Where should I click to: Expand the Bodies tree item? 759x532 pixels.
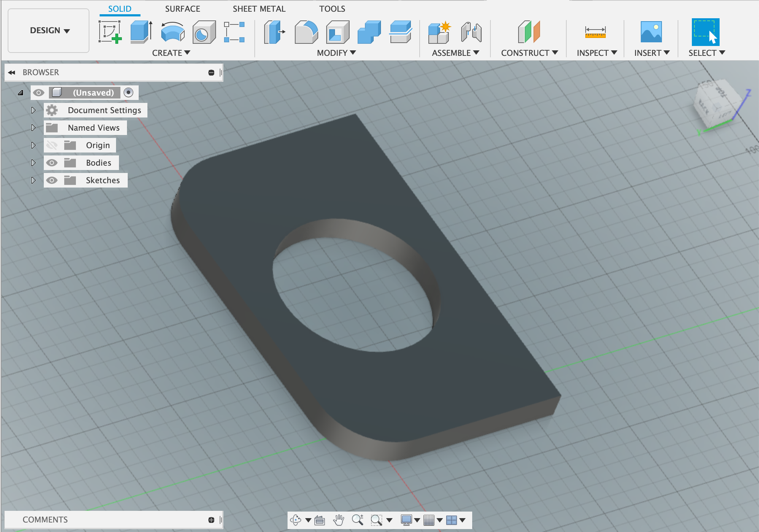click(32, 163)
